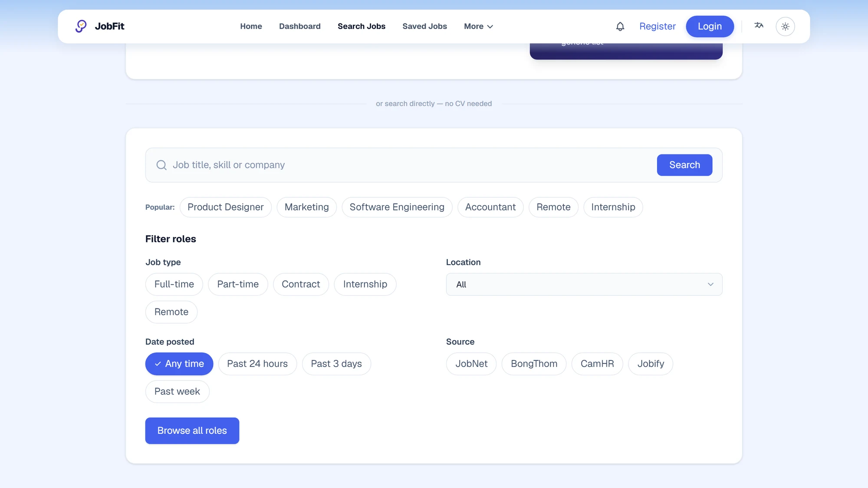Select the Contract job type chip
Image resolution: width=868 pixels, height=488 pixels.
[301, 285]
